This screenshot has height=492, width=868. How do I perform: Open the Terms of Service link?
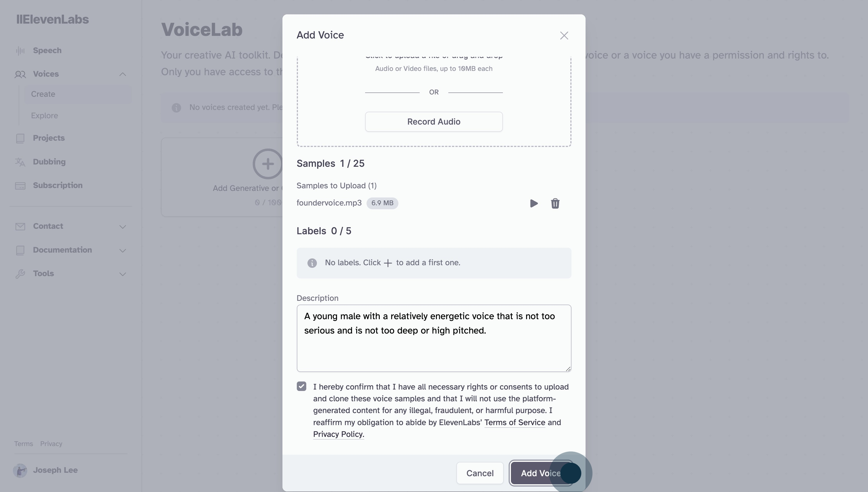[515, 422]
